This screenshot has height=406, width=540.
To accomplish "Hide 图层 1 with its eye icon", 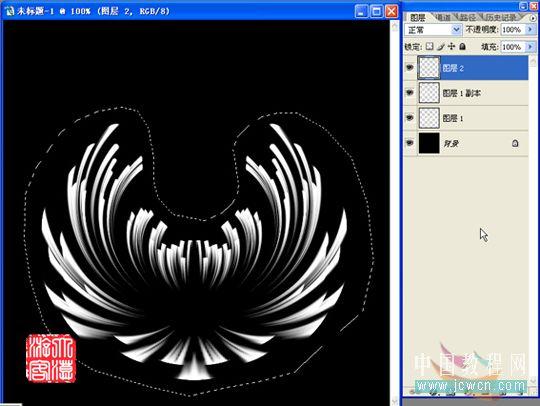I will tap(409, 118).
